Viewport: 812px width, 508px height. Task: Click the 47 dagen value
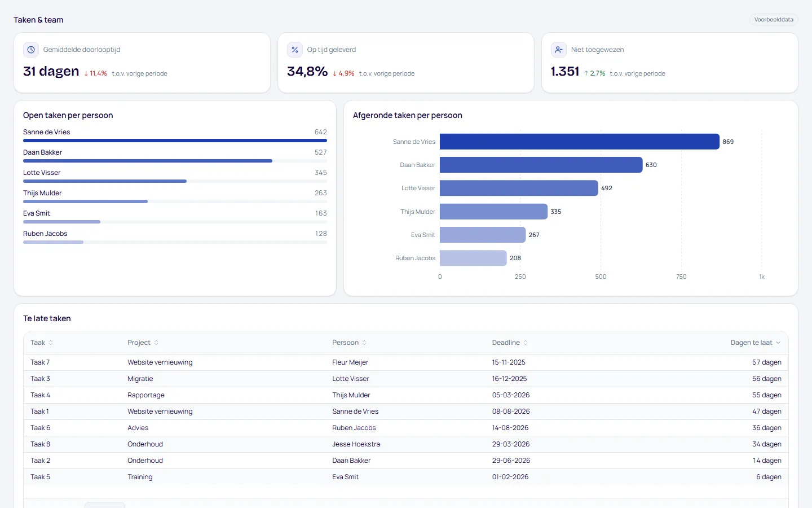pyautogui.click(x=767, y=411)
